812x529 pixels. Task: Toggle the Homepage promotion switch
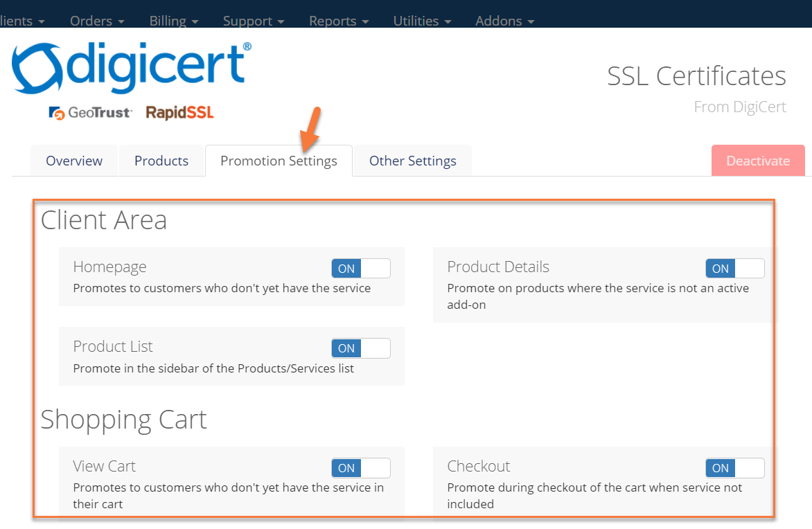tap(360, 269)
